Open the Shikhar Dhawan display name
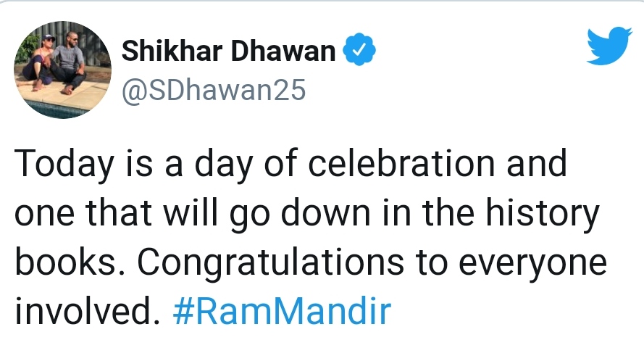644x340 pixels. pos(228,51)
